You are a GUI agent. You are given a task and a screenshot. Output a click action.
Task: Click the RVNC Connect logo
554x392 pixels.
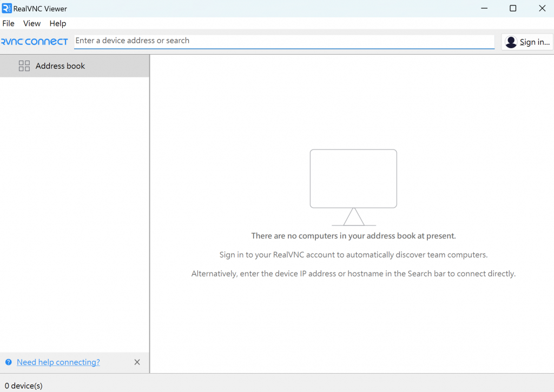click(34, 42)
